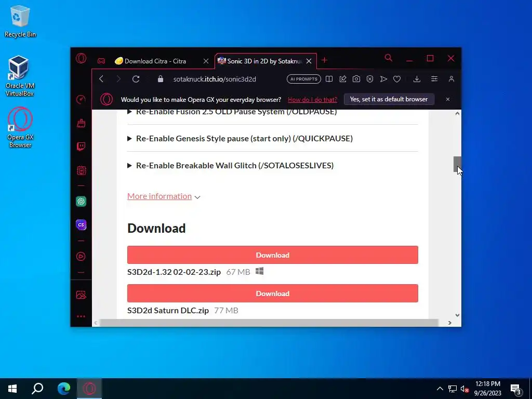This screenshot has height=399, width=532.
Task: Launch Microsoft Edge from taskbar
Action: (64, 389)
